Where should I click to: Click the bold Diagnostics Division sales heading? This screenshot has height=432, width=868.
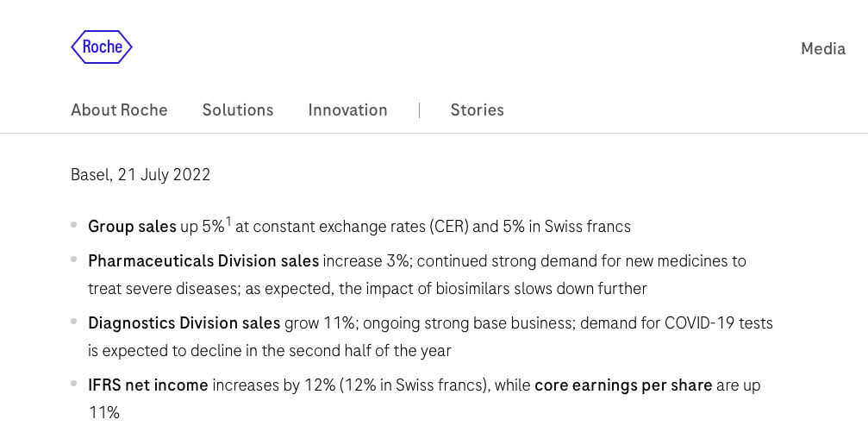[x=184, y=322]
